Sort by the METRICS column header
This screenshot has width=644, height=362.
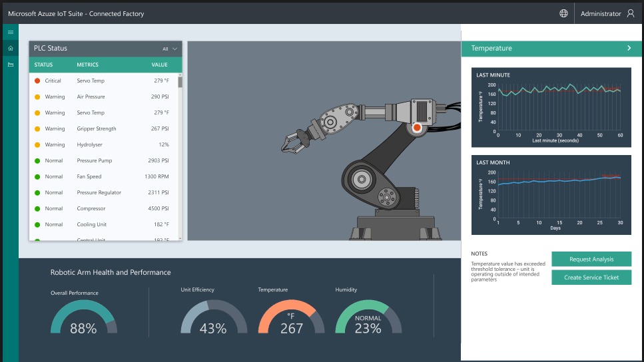(87, 65)
